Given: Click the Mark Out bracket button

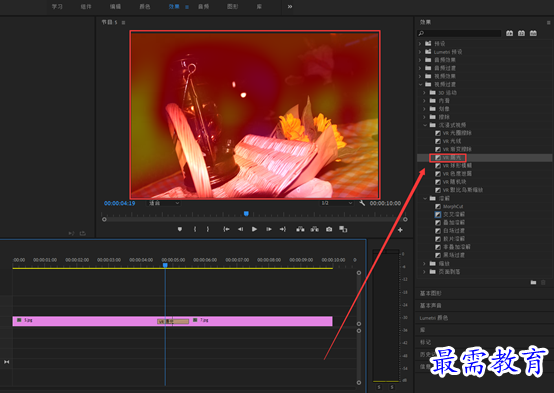Looking at the screenshot, I should click(208, 229).
